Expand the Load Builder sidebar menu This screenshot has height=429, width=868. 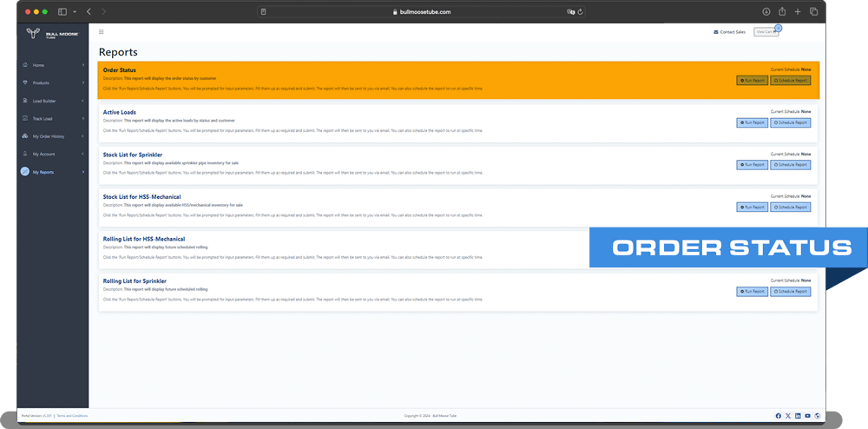pos(53,101)
